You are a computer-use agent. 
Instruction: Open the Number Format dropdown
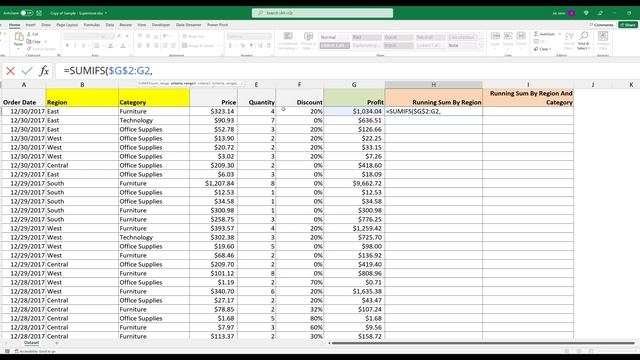point(249,36)
